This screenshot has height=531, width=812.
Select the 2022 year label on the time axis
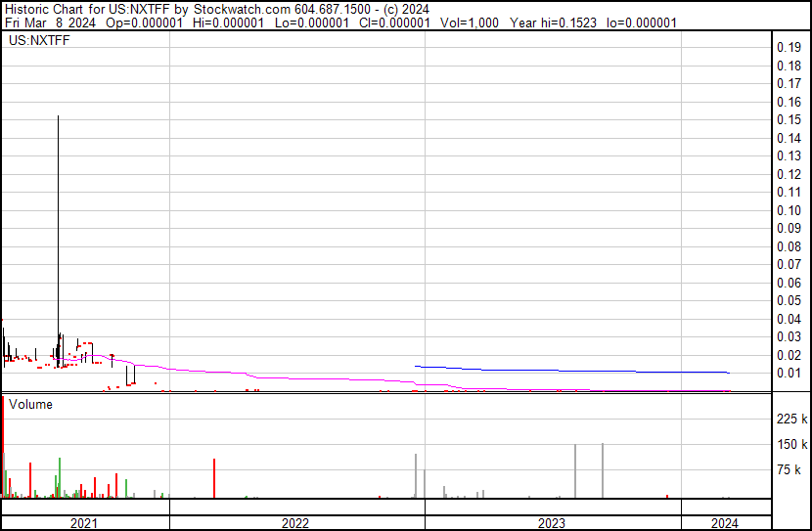click(x=295, y=523)
